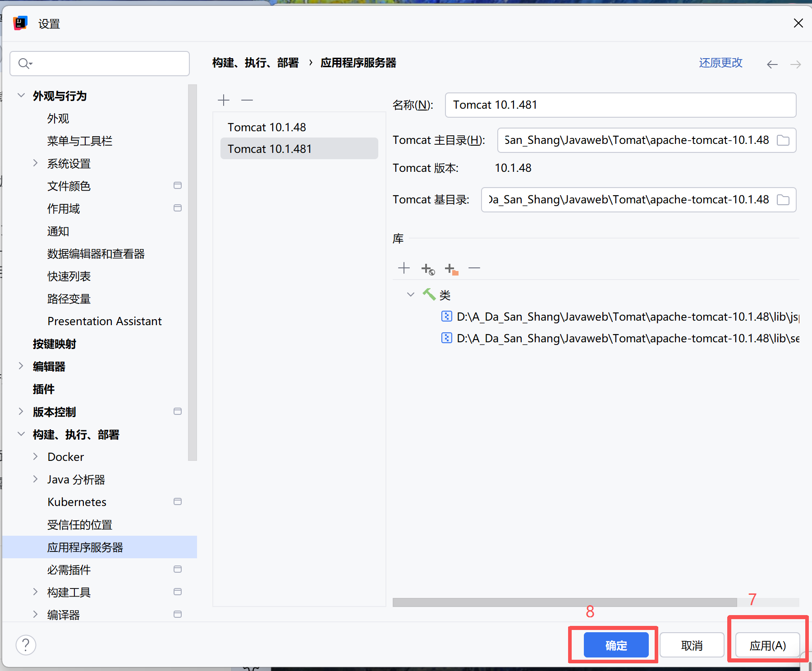Screen dimensions: 812x671
Task: Open 按键映射 settings
Action: [55, 344]
